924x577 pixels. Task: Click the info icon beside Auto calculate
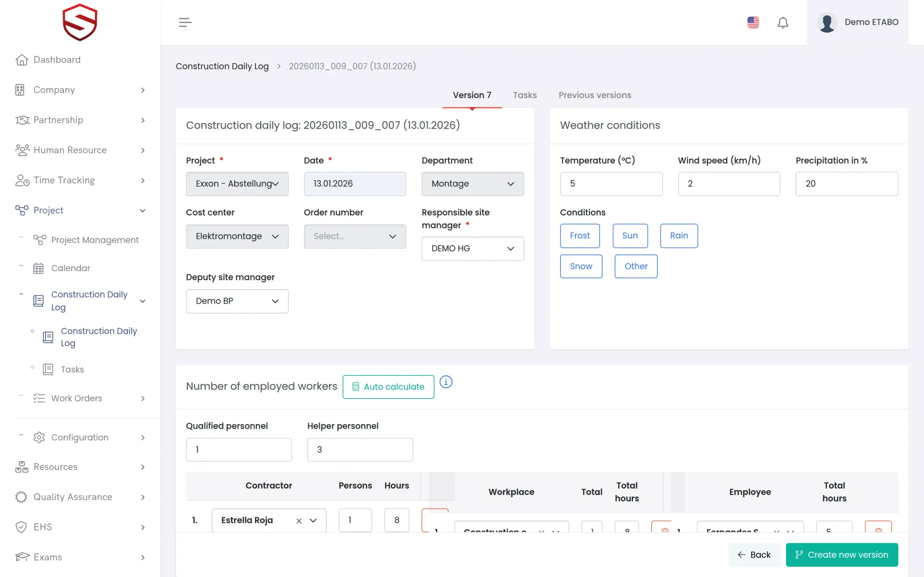446,382
